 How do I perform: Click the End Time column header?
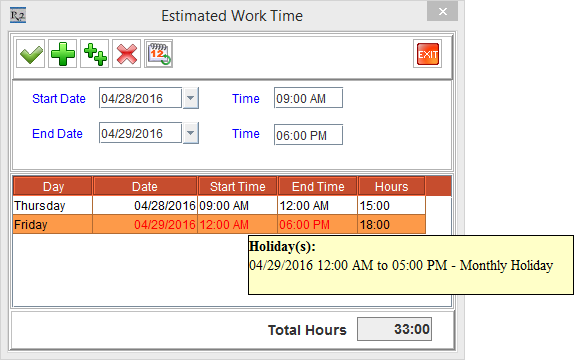(318, 186)
